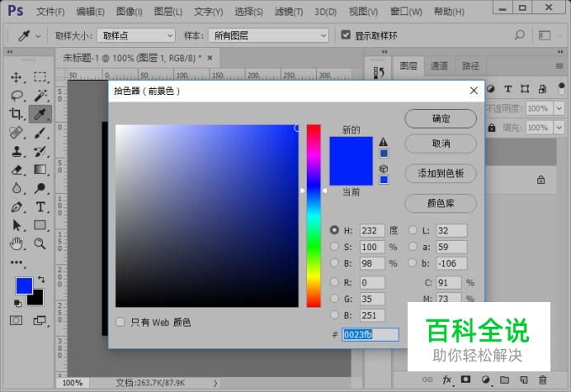Click the 添加到色板 button
The image size is (571, 392).
(x=441, y=173)
